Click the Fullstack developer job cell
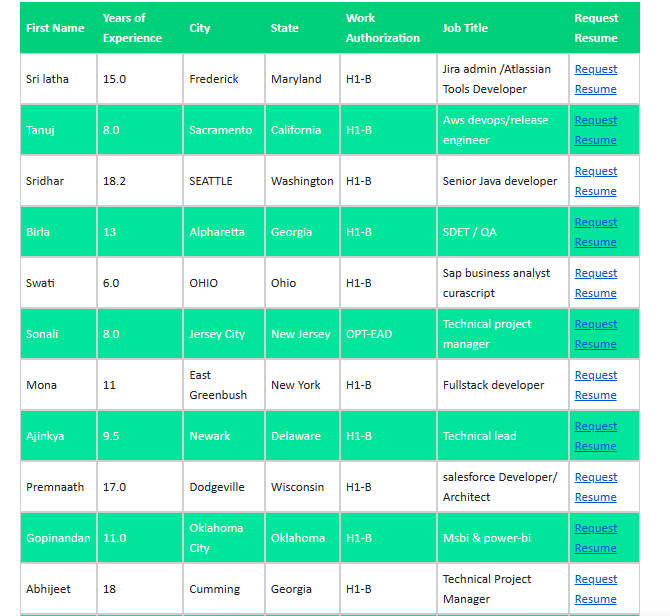670x616 pixels. 503,385
